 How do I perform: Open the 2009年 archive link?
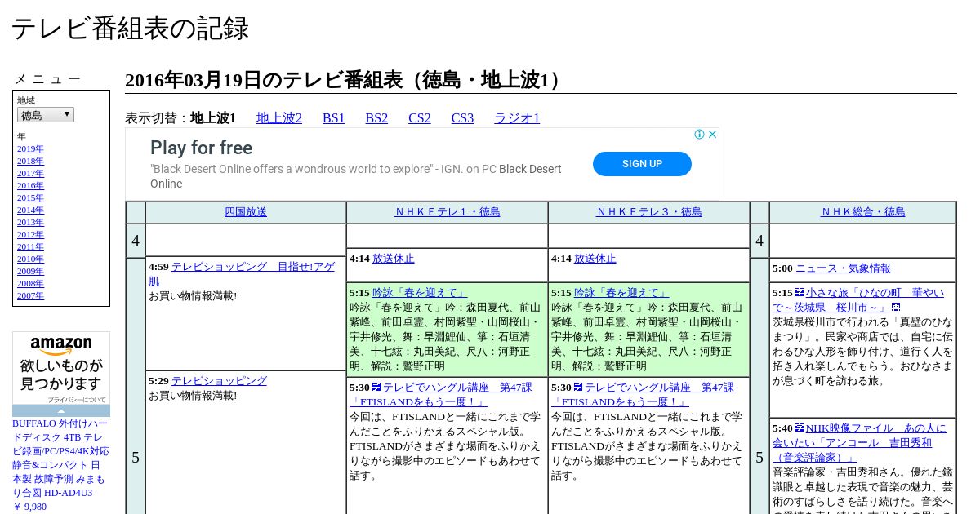[30, 272]
